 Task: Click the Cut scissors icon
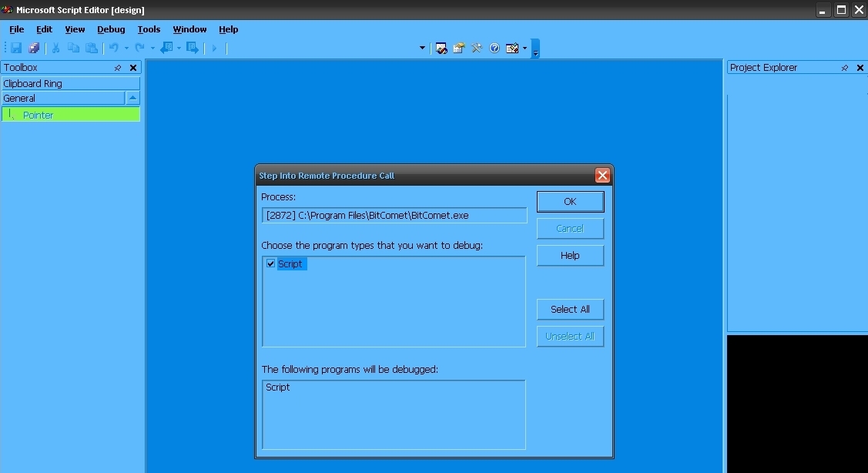coord(55,48)
